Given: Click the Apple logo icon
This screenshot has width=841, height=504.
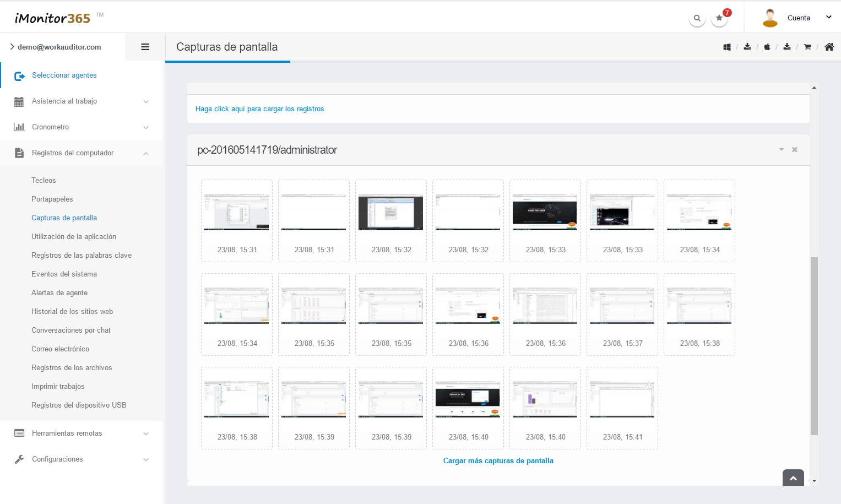Looking at the screenshot, I should (x=767, y=47).
